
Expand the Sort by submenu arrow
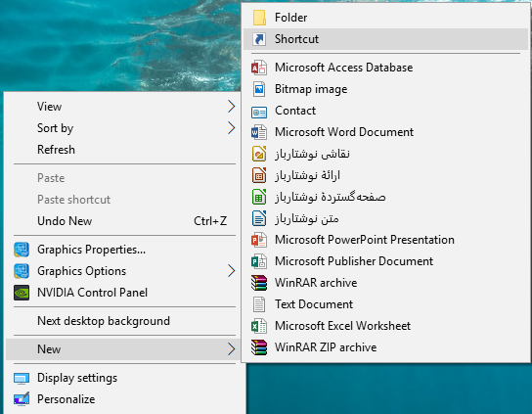(x=231, y=128)
